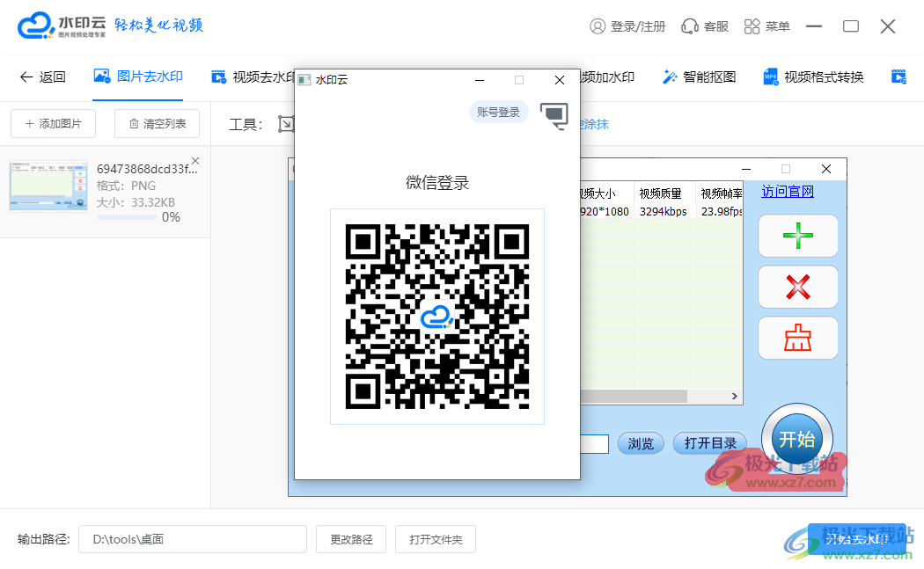Click 开始去水印 button

[857, 539]
